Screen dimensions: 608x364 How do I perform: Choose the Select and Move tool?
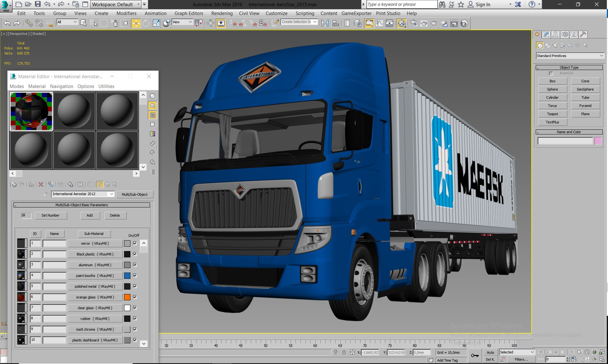point(136,23)
